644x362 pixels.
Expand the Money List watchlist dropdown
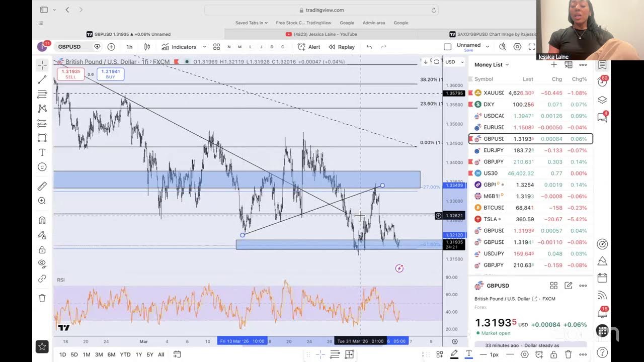click(x=492, y=65)
